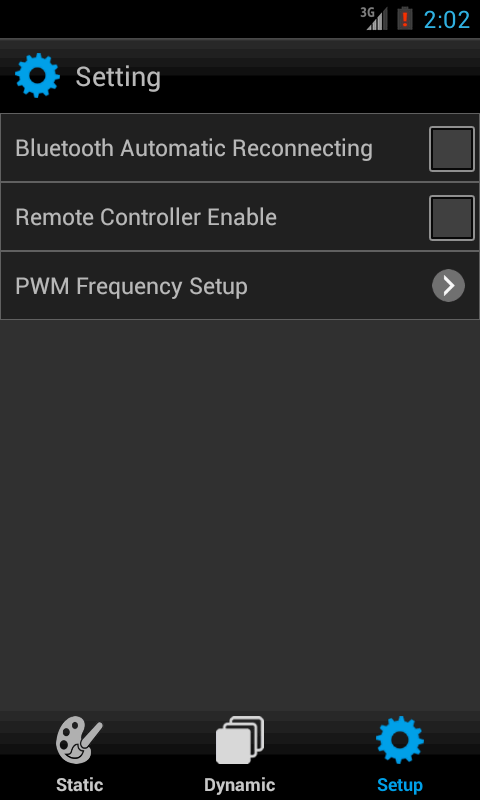
Task: Expand the PWM Frequency Setup row
Action: 240,286
